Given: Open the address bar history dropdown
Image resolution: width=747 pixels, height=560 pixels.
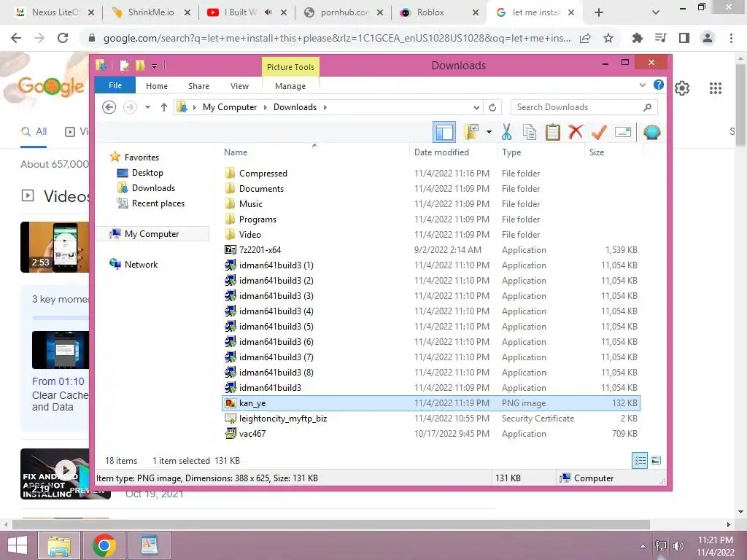Looking at the screenshot, I should (476, 107).
